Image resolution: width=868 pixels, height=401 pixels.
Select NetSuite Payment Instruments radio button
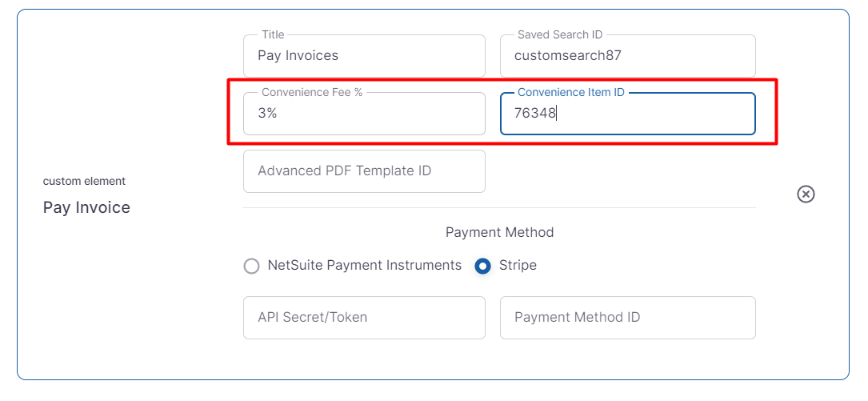(252, 266)
